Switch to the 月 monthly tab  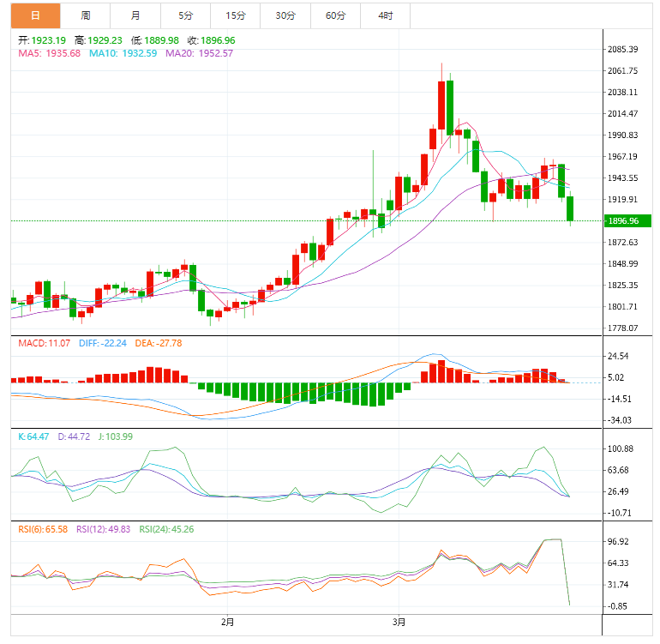[x=135, y=15]
